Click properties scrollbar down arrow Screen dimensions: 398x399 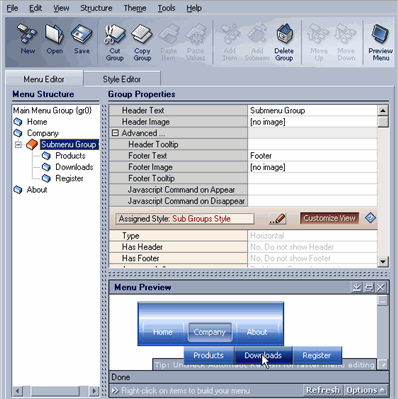[x=383, y=262]
